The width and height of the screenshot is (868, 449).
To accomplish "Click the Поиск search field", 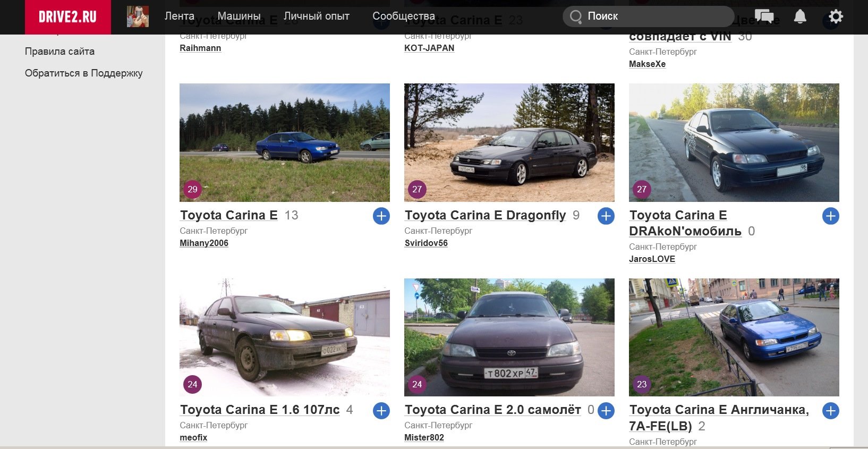I will [x=648, y=16].
